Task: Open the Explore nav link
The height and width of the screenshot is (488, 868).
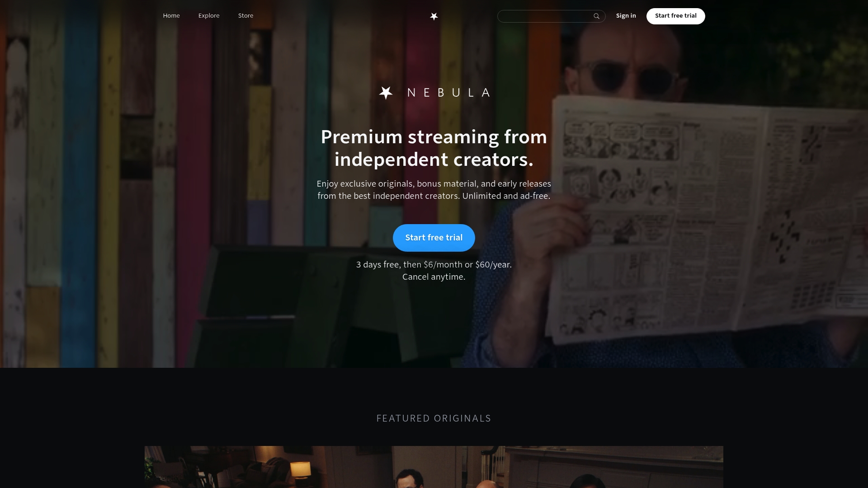Action: coord(209,16)
